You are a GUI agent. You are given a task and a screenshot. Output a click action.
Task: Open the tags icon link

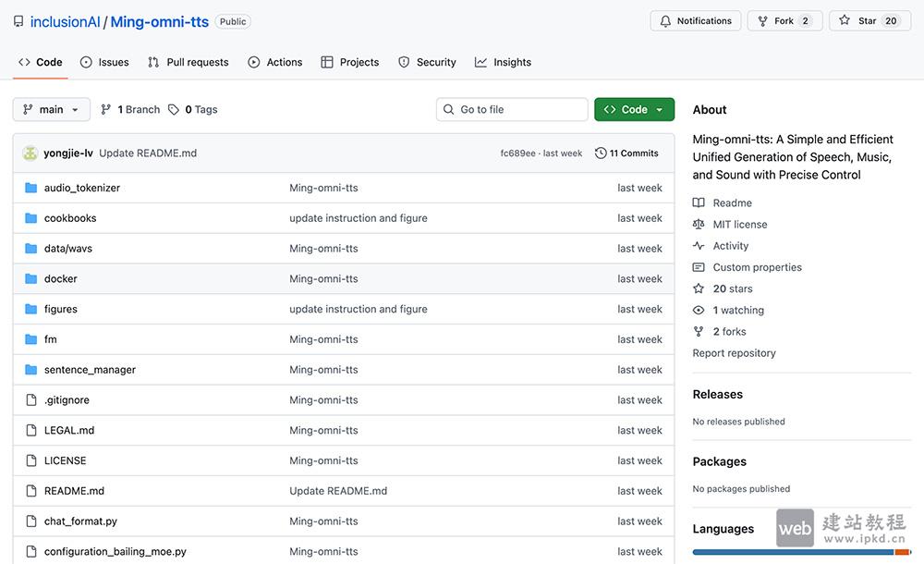(x=174, y=109)
